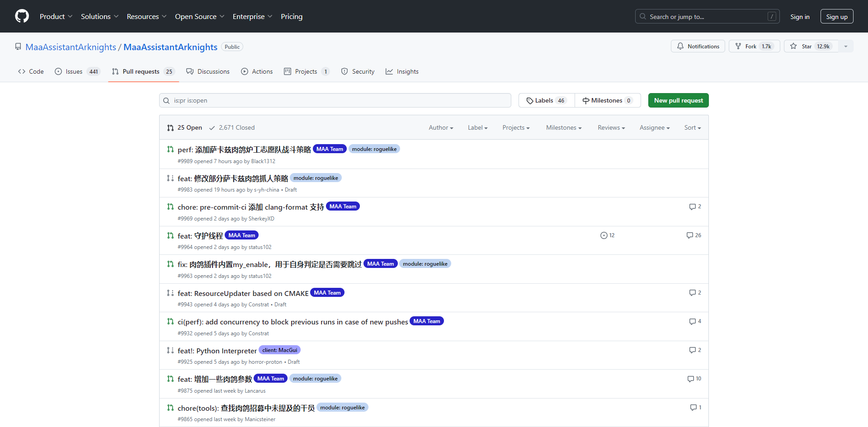868x427 pixels.
Task: Click the Fork button
Action: tap(754, 46)
